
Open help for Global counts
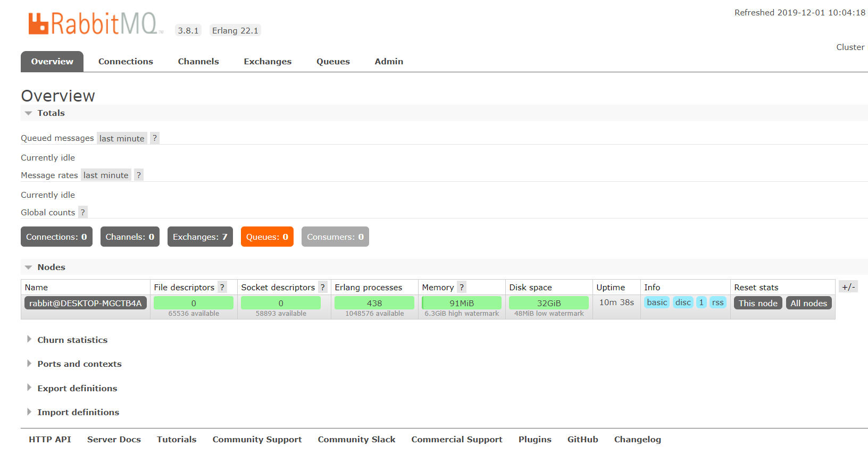click(83, 212)
